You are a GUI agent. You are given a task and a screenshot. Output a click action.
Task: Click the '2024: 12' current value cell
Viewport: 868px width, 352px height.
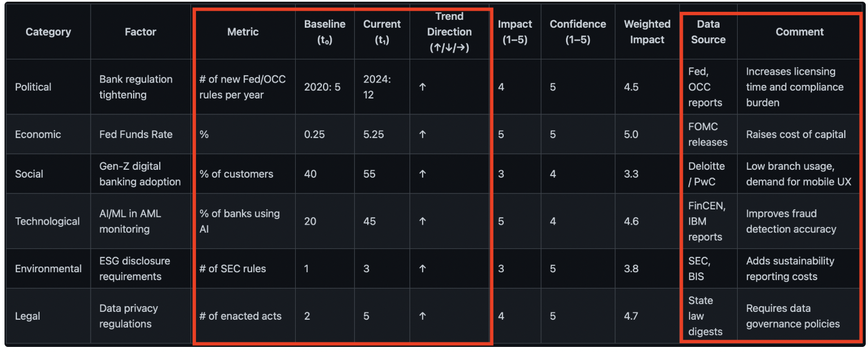click(x=377, y=87)
